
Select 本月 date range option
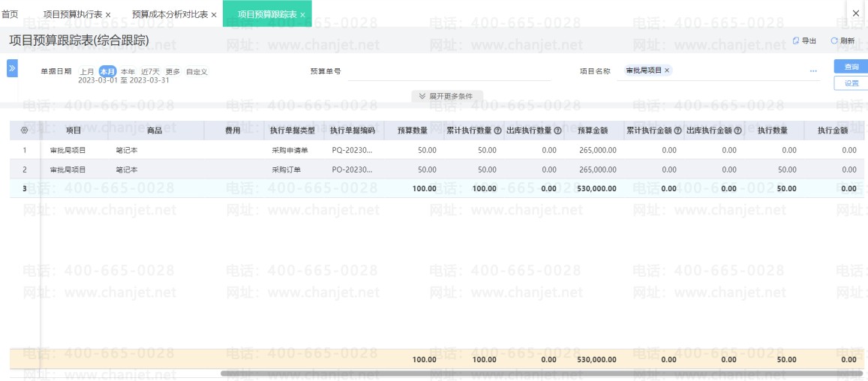click(108, 71)
